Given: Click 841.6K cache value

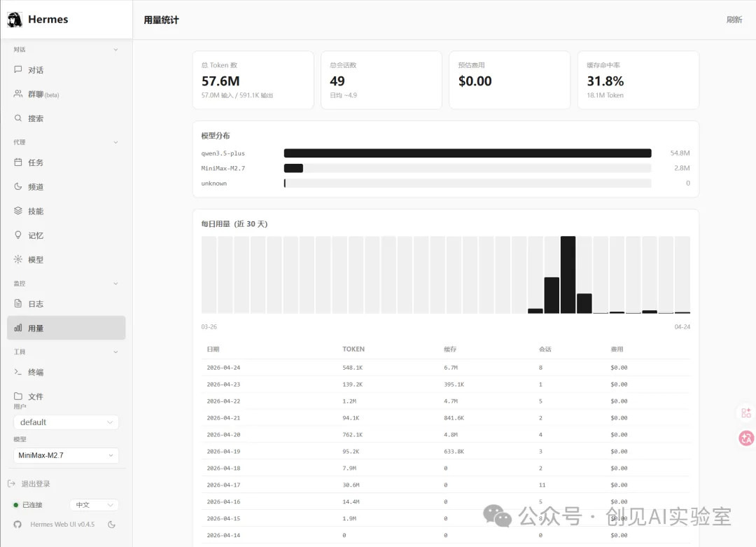Looking at the screenshot, I should pos(454,417).
